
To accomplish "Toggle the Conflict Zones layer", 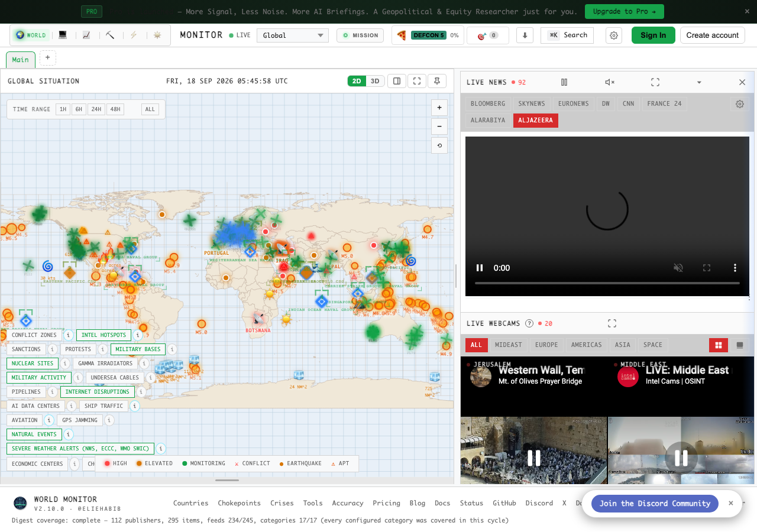I will [x=34, y=335].
